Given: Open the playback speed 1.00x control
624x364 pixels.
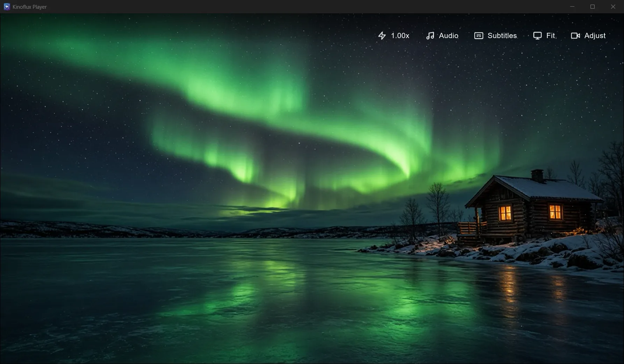Looking at the screenshot, I should tap(394, 36).
